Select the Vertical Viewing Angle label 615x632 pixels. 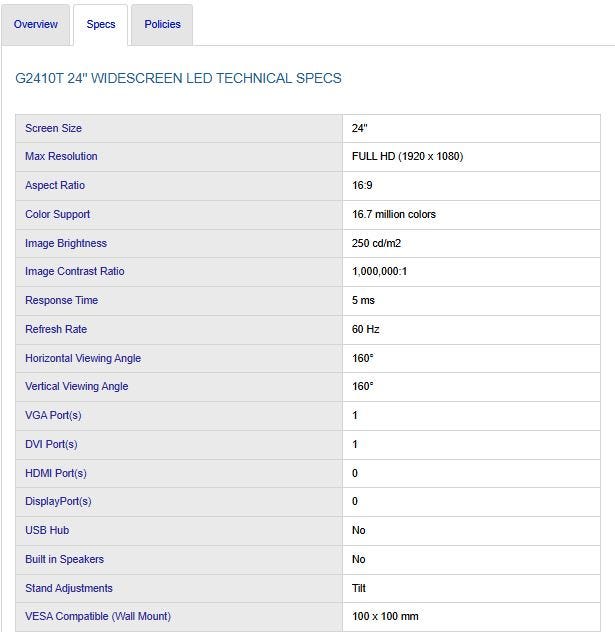[x=77, y=386]
